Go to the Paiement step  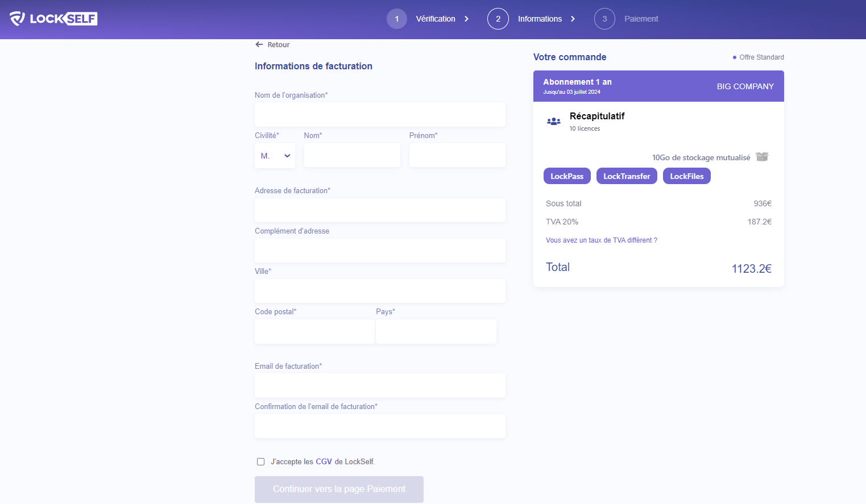(641, 19)
